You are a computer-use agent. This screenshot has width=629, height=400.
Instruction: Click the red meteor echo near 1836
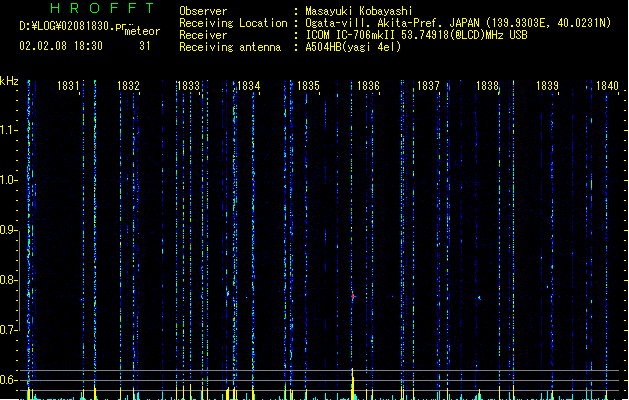click(353, 296)
